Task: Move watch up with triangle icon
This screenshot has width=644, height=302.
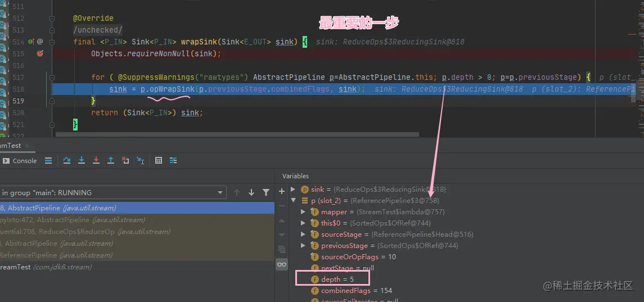Action: pos(282,220)
